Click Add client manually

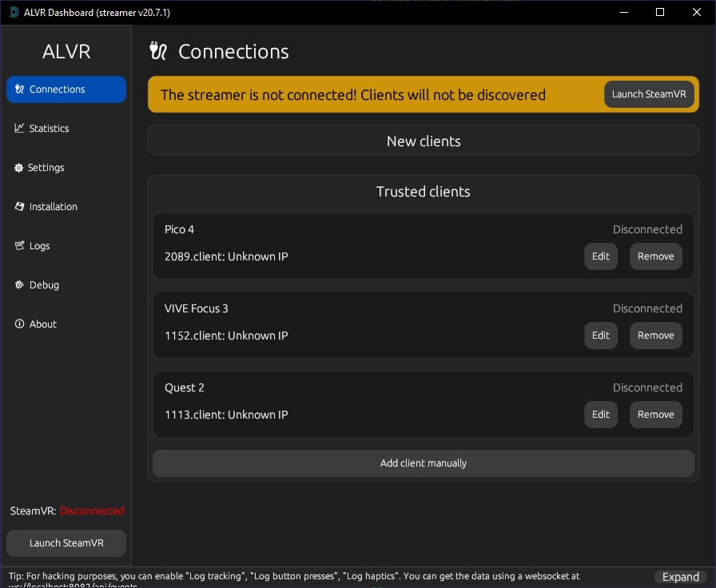(423, 463)
